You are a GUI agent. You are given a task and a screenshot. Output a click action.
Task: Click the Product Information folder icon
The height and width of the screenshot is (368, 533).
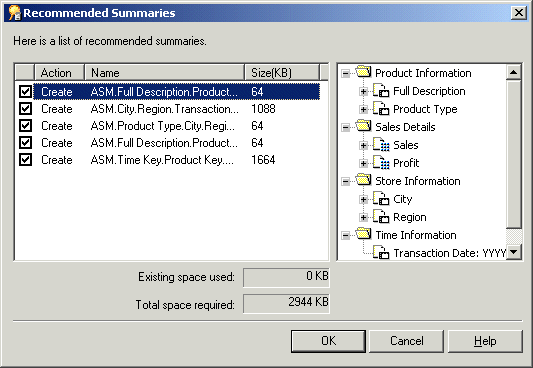(363, 72)
